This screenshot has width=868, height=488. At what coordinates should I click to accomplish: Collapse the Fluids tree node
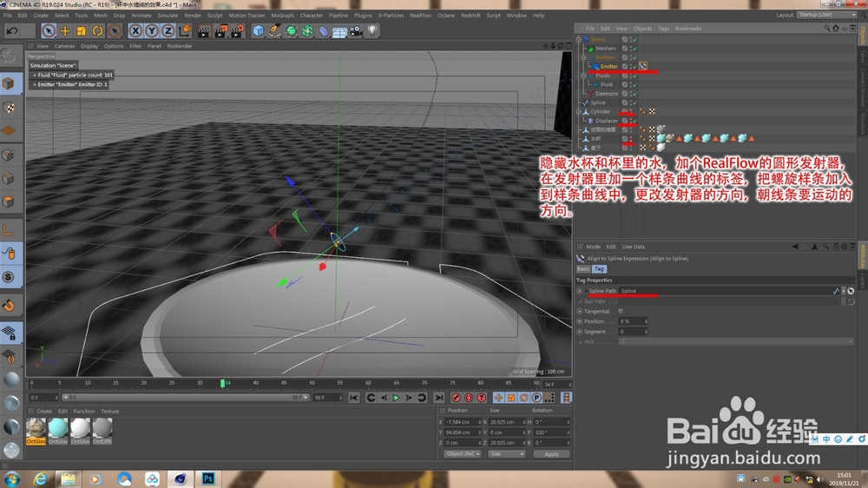pyautogui.click(x=583, y=76)
